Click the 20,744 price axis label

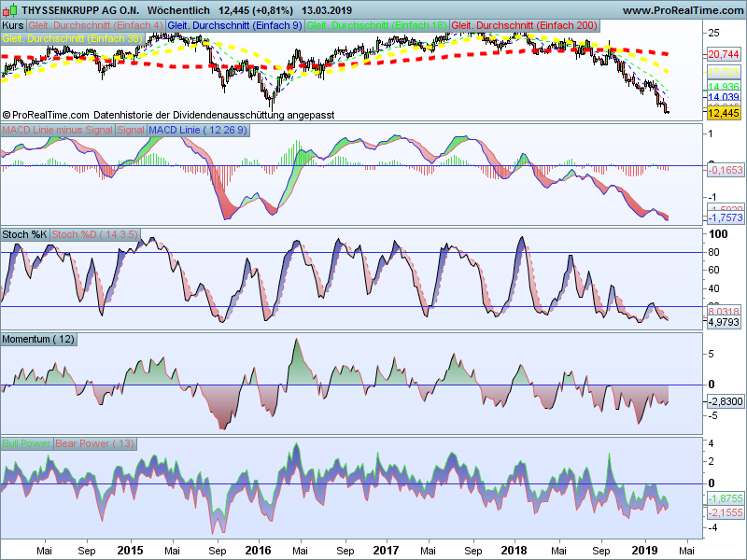tap(723, 54)
